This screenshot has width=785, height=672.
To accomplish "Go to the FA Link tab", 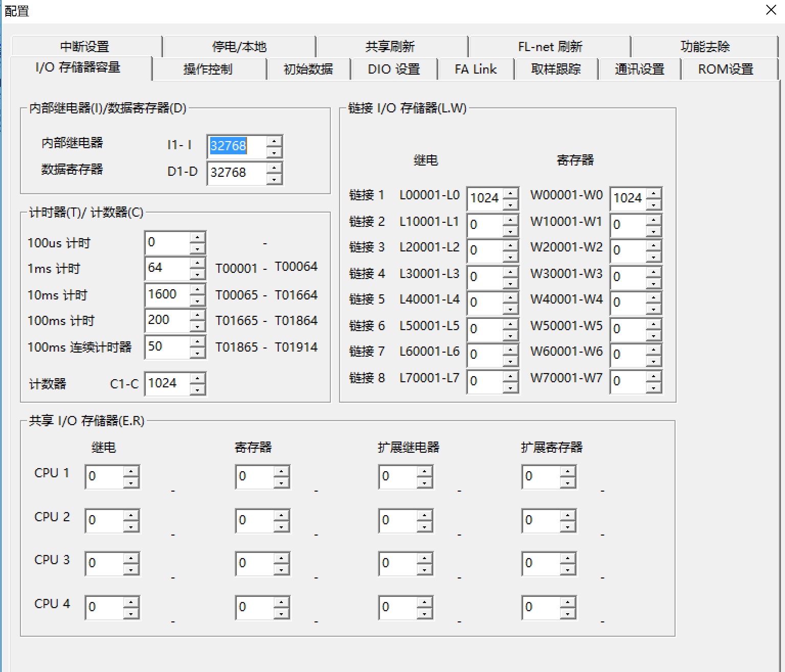I will (475, 69).
